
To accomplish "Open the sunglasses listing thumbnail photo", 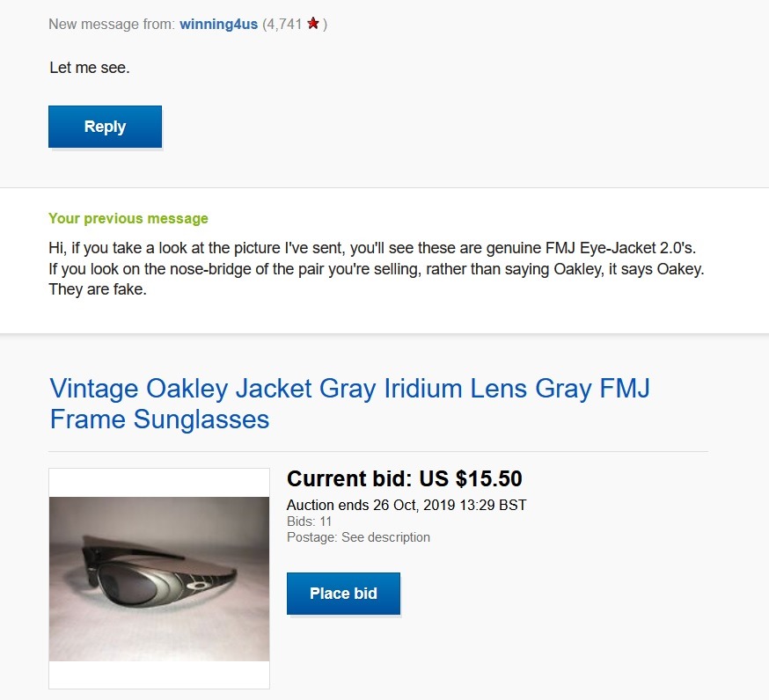I will 159,579.
